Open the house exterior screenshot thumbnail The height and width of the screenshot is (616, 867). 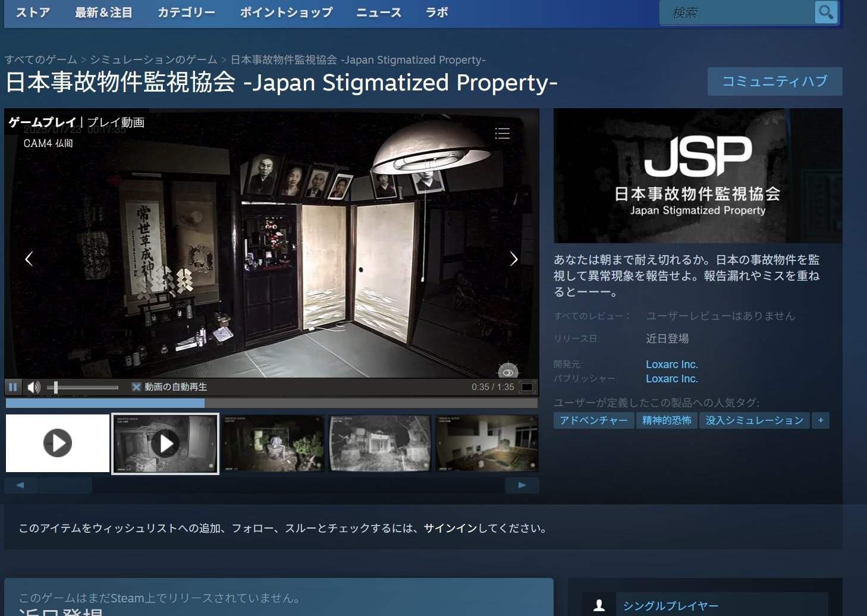point(380,444)
